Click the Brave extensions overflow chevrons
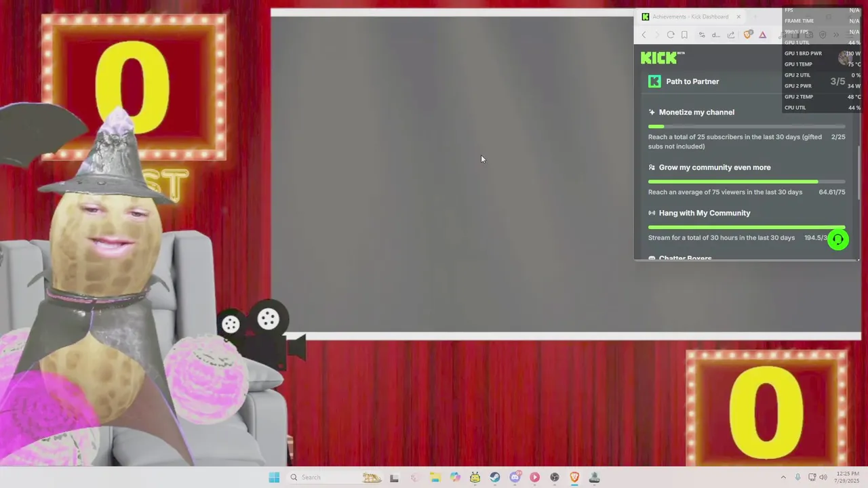 coord(836,35)
